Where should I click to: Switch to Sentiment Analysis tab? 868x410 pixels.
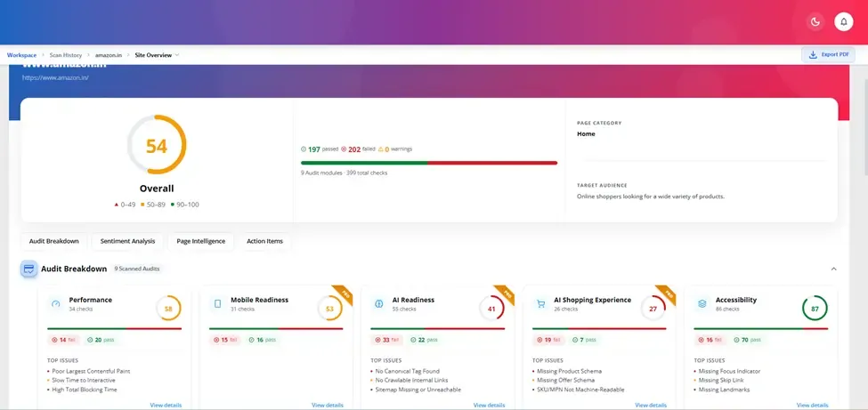[x=127, y=241]
